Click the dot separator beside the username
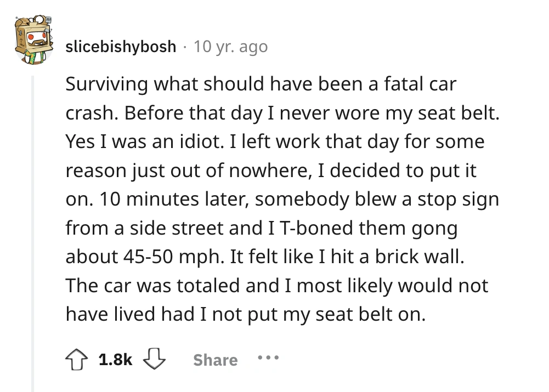The height and width of the screenshot is (392, 549). coord(186,47)
